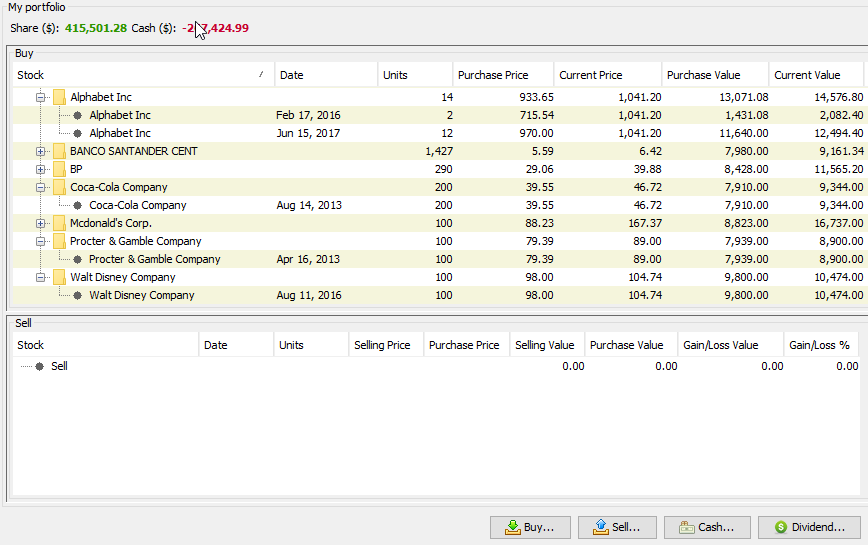Sort Sell table by Gain/Loss Value column
Image resolution: width=868 pixels, height=545 pixels.
[x=731, y=345]
